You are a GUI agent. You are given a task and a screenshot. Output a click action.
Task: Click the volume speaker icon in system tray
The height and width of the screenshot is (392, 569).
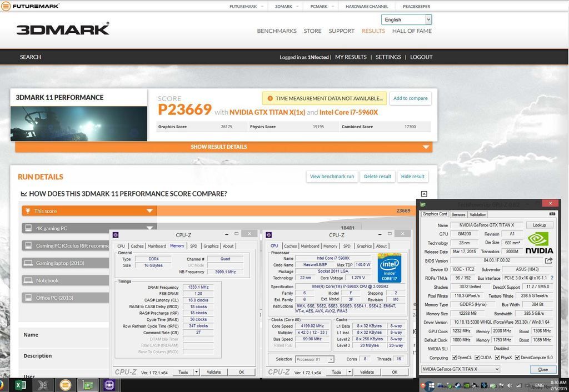(510, 385)
